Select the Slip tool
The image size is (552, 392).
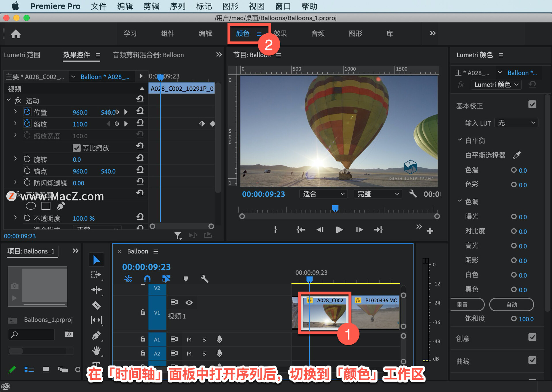click(x=96, y=320)
